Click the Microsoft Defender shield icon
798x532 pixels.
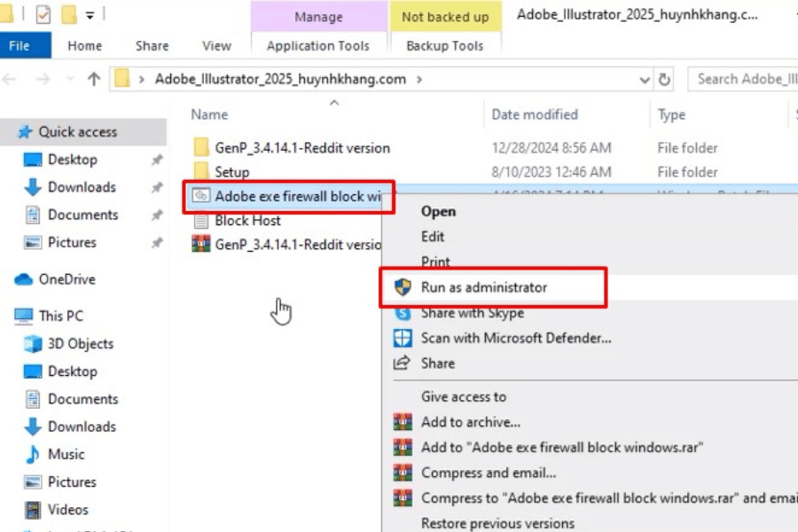click(403, 338)
